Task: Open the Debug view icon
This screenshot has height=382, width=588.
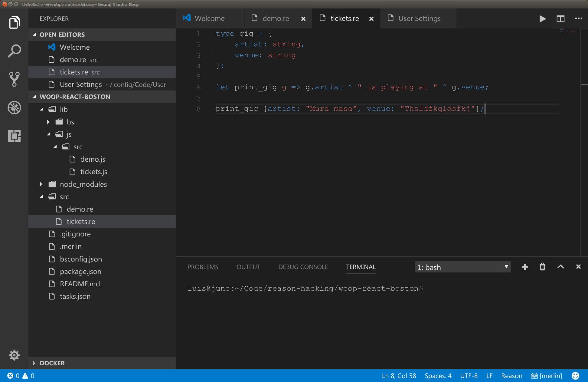Action: tap(14, 108)
